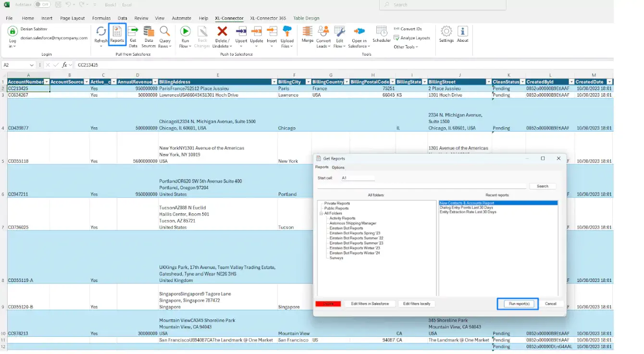This screenshot has height=354, width=644.
Task: Open the BillingAddress column filter dropdown
Action: click(274, 82)
